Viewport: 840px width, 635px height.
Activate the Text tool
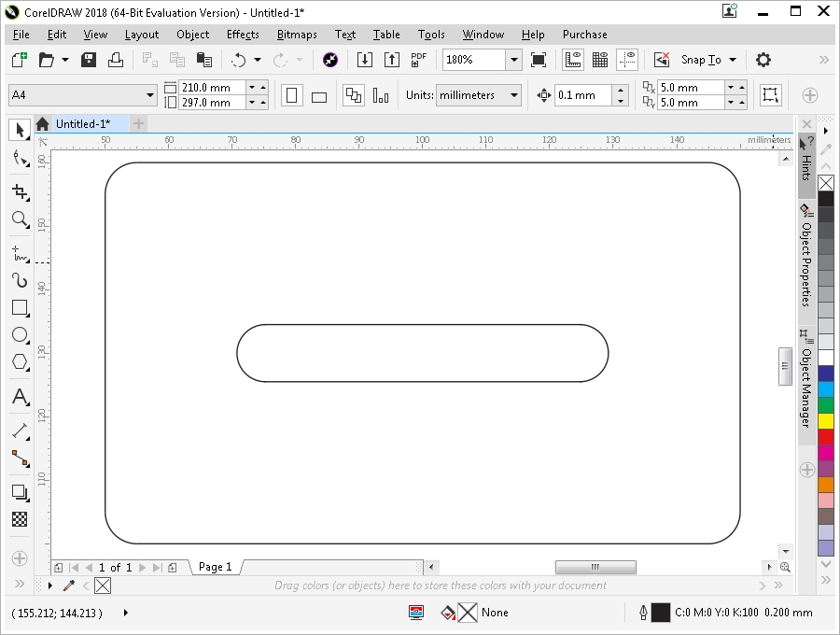(x=20, y=398)
